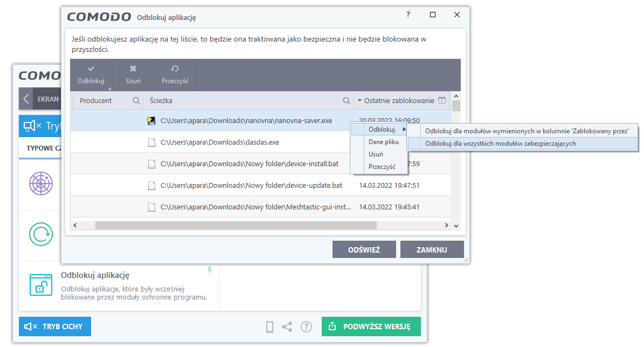Select the Meshtastic-gui-inst file icon

click(151, 207)
